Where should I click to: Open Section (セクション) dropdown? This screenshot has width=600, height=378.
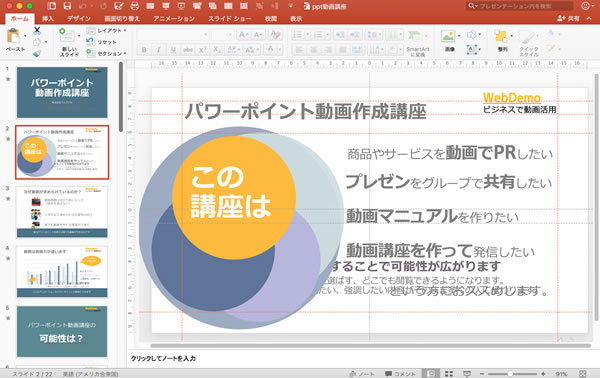tap(106, 54)
